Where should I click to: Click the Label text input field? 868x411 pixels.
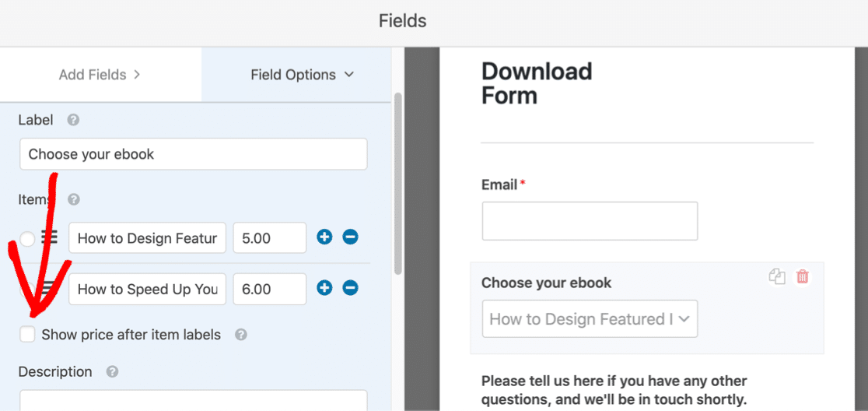193,154
